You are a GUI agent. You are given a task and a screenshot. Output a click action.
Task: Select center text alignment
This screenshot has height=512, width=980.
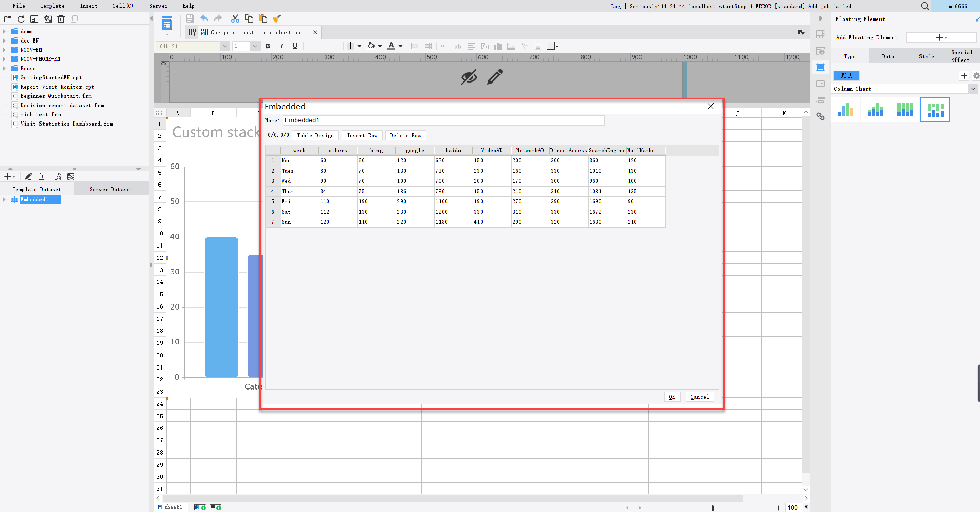323,46
